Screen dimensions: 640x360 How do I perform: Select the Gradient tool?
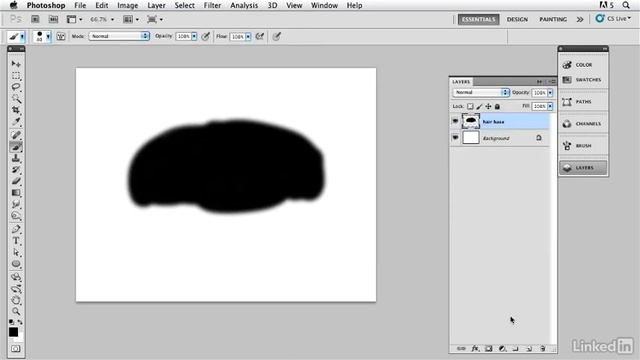point(16,193)
